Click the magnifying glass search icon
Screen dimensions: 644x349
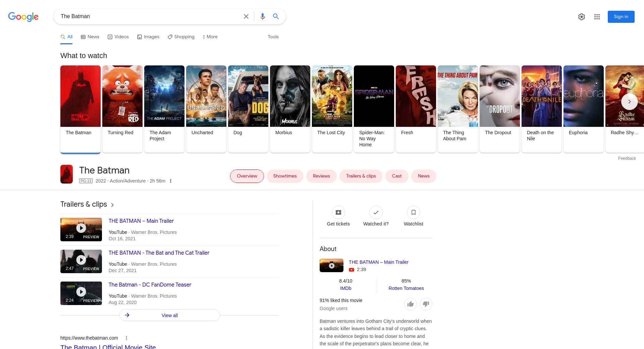(x=276, y=16)
